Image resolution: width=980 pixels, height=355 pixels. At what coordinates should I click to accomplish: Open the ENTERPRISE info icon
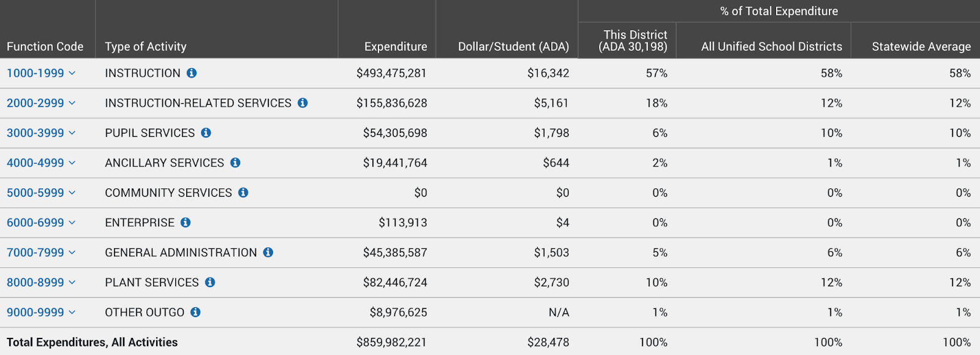pos(186,223)
